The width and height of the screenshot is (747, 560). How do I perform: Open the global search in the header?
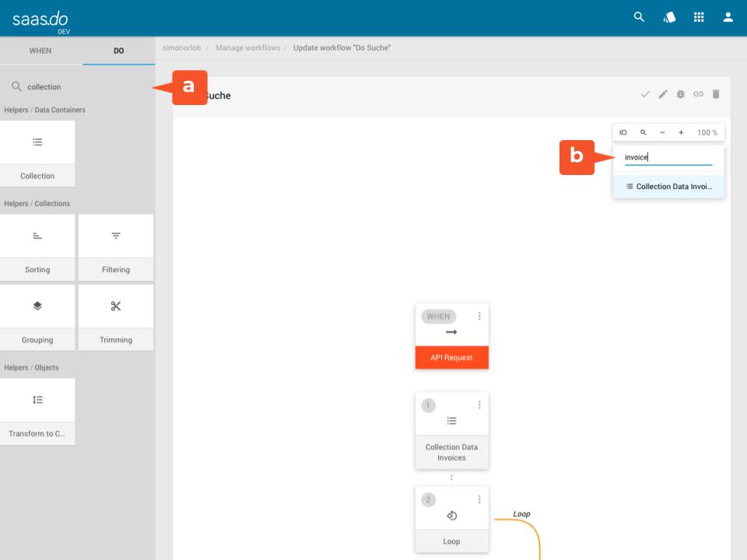click(639, 17)
